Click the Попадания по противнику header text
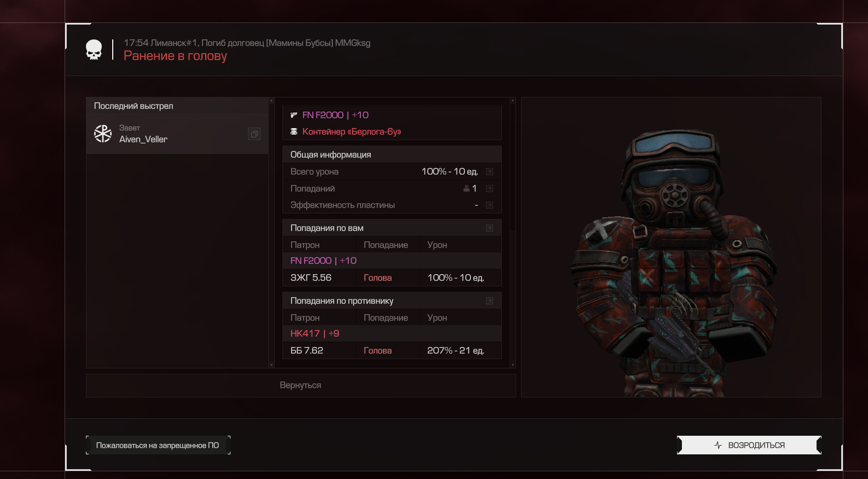 point(342,301)
